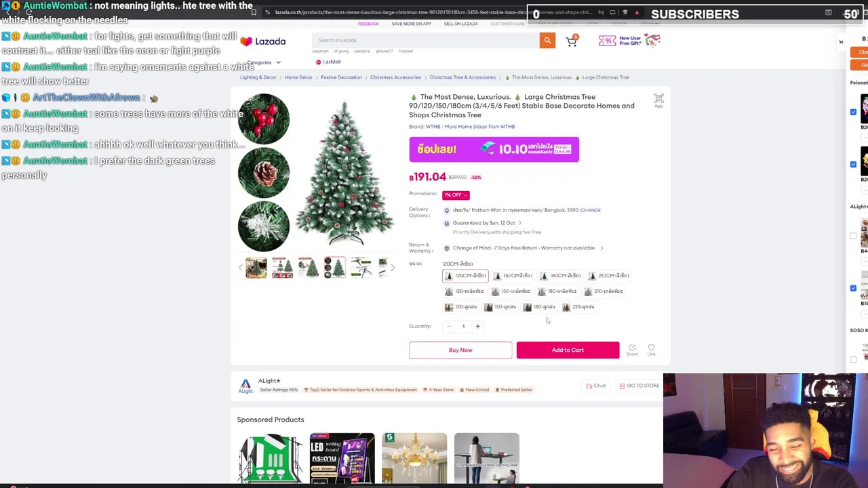Click the browser address bar URL
This screenshot has width=868, height=488.
[x=434, y=12]
